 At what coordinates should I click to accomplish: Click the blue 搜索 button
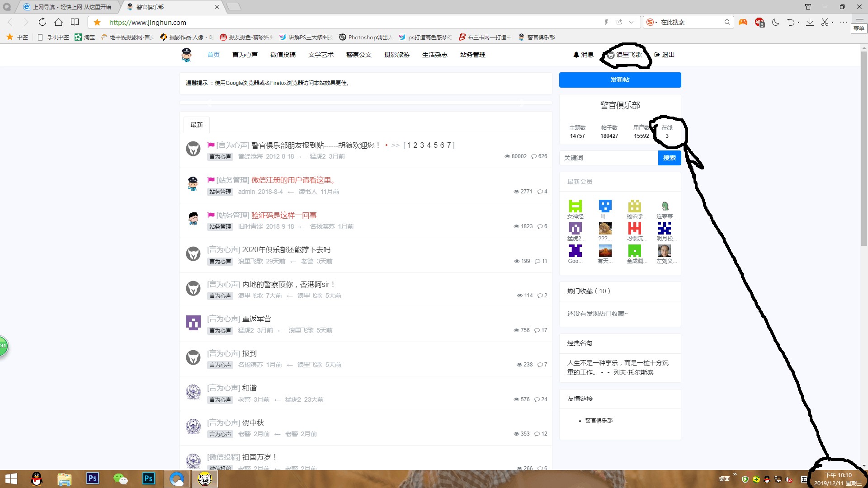(669, 158)
